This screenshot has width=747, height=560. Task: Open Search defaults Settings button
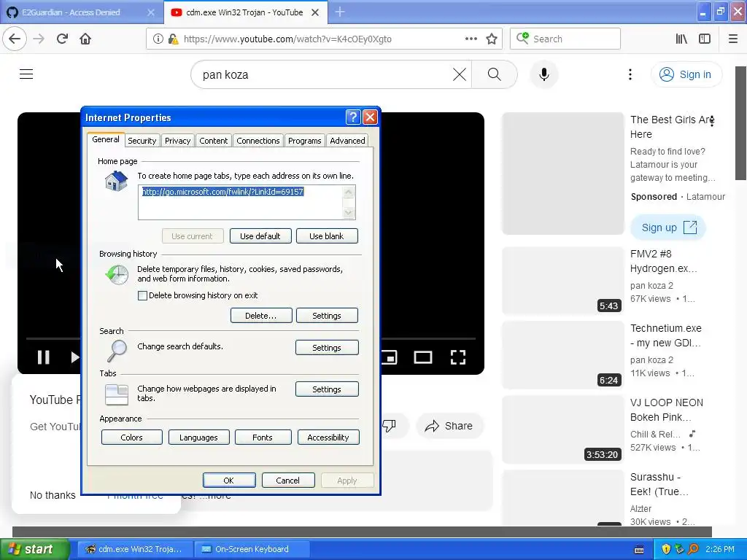(327, 348)
